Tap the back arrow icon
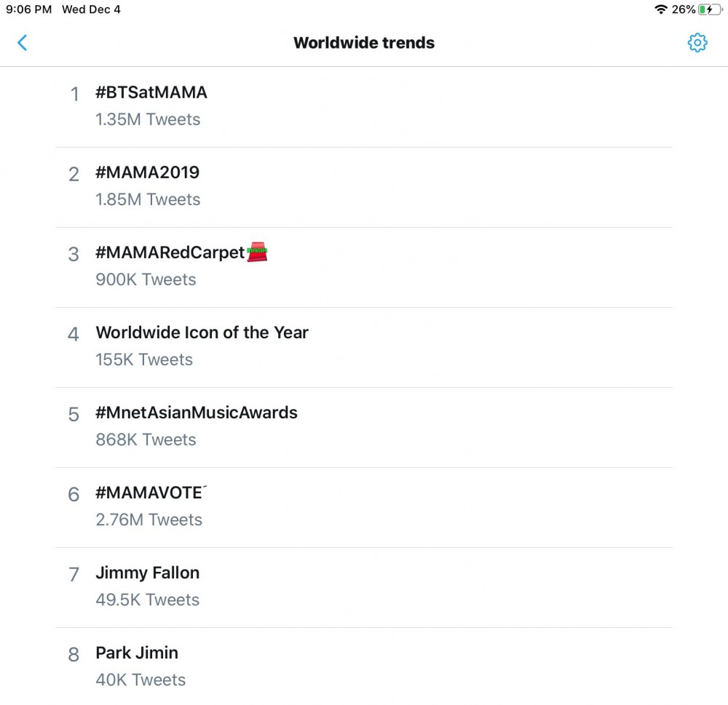 click(23, 43)
